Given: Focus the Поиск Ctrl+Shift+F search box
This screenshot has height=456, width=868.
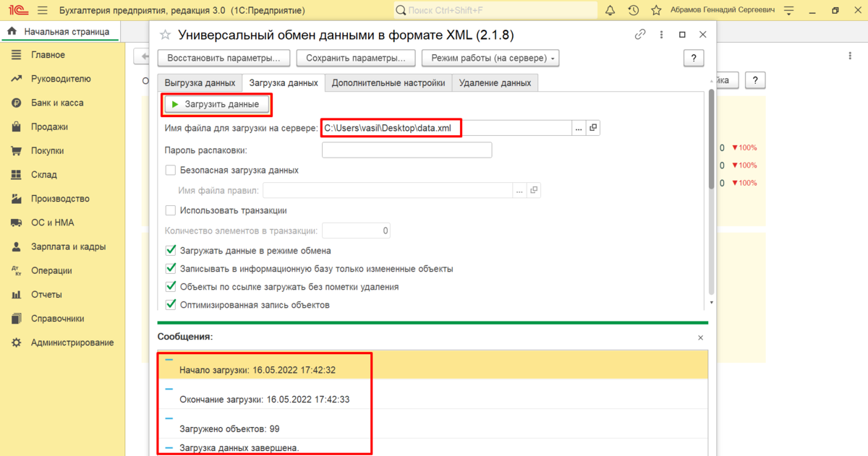Looking at the screenshot, I should 495,11.
